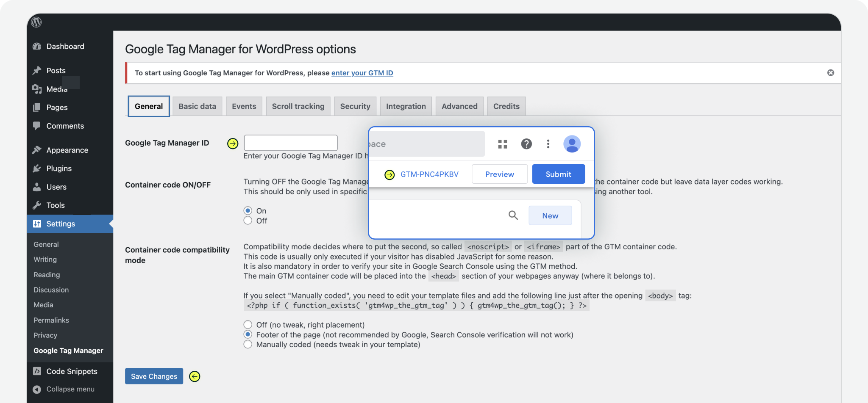Click the search magnifier icon in popup
Image resolution: width=868 pixels, height=403 pixels.
[513, 215]
